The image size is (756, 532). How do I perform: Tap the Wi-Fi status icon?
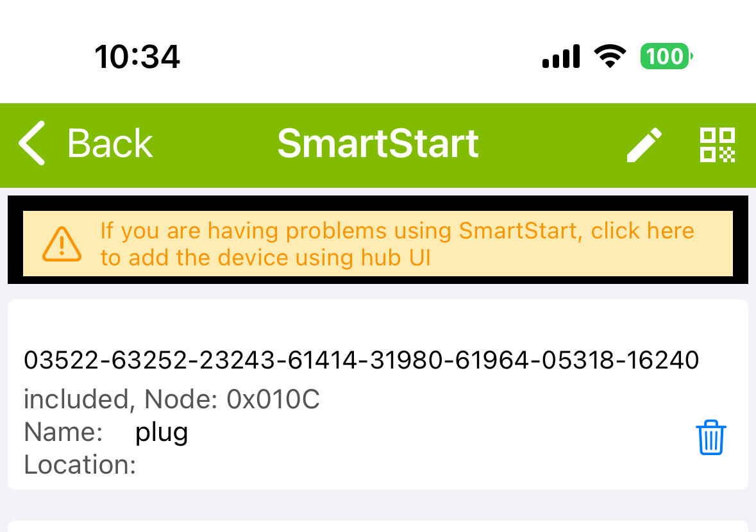point(610,57)
